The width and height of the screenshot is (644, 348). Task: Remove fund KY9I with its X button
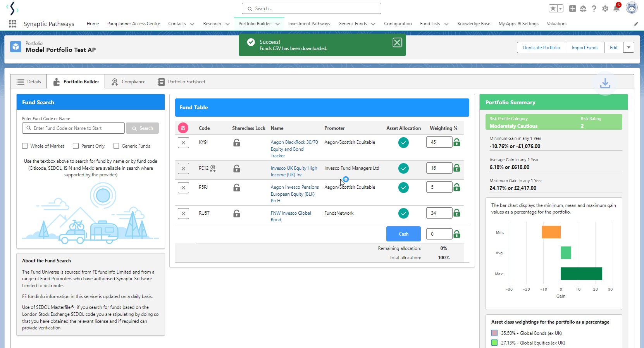click(183, 143)
